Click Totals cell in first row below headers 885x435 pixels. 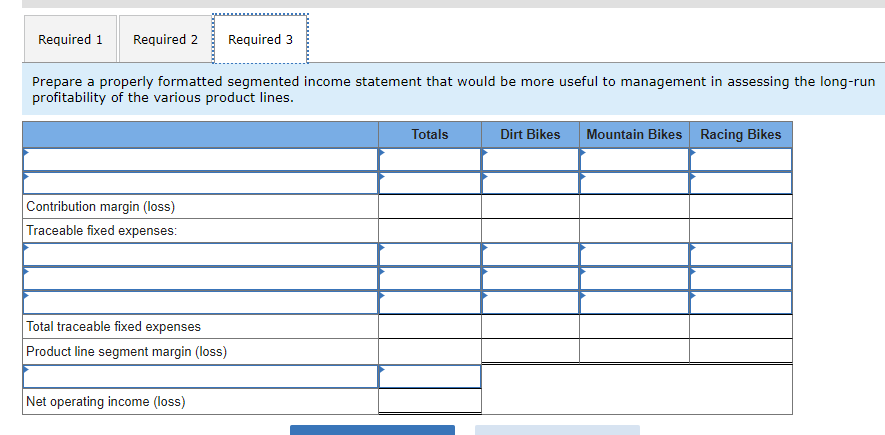pyautogui.click(x=430, y=160)
